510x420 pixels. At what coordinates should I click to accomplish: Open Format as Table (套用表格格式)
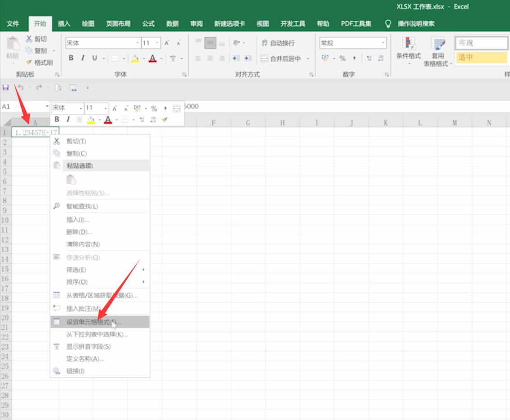[x=437, y=51]
